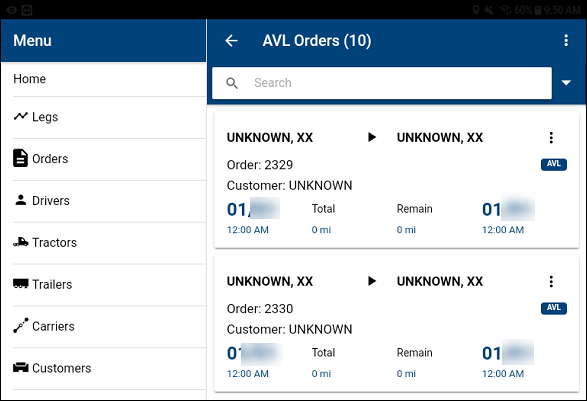Expand the filter dropdown beside search bar
The image size is (587, 401).
[x=566, y=83]
